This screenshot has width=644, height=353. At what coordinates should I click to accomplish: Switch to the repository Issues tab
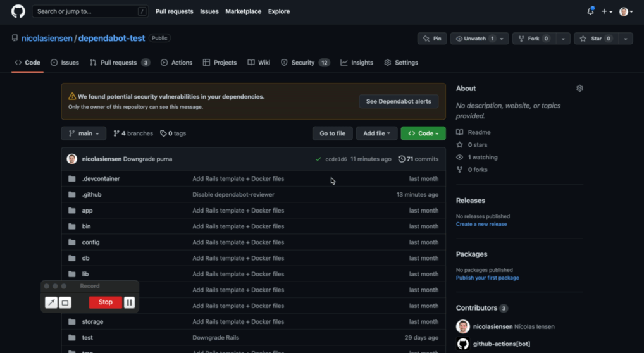(65, 63)
